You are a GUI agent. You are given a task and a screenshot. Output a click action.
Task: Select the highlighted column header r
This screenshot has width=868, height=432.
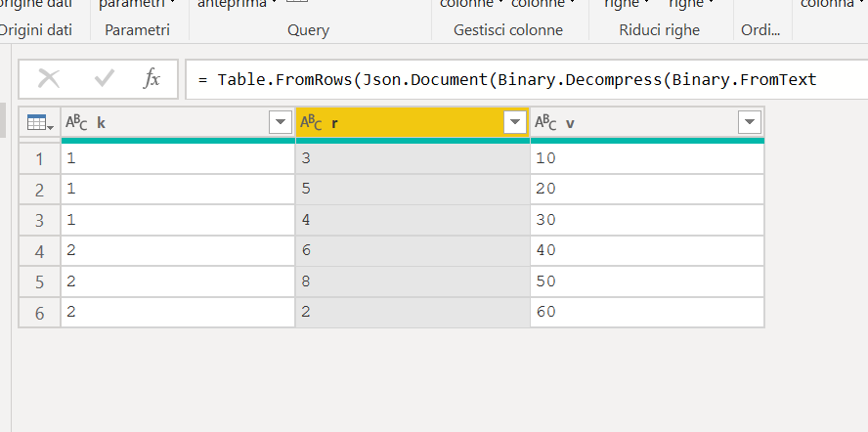(x=412, y=122)
